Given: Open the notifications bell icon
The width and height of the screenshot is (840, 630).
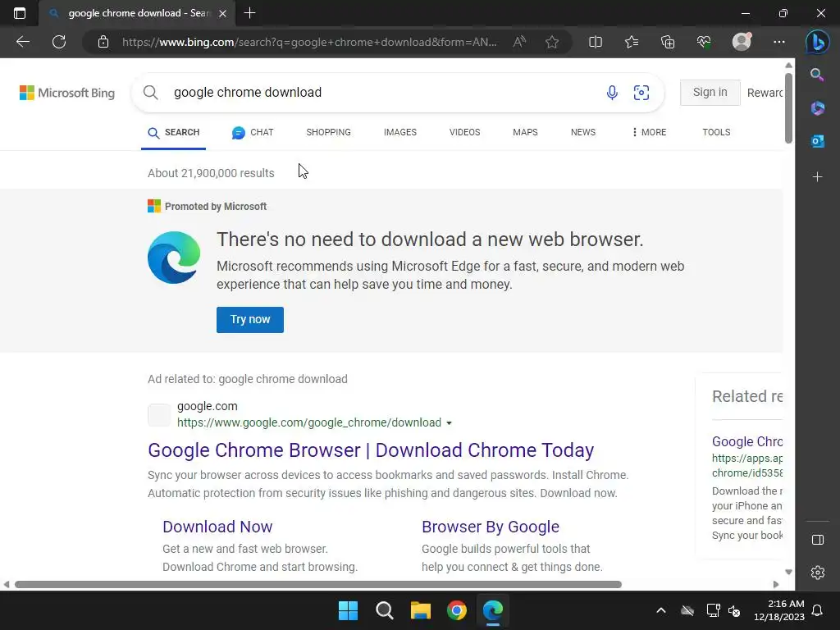Looking at the screenshot, I should (x=818, y=610).
